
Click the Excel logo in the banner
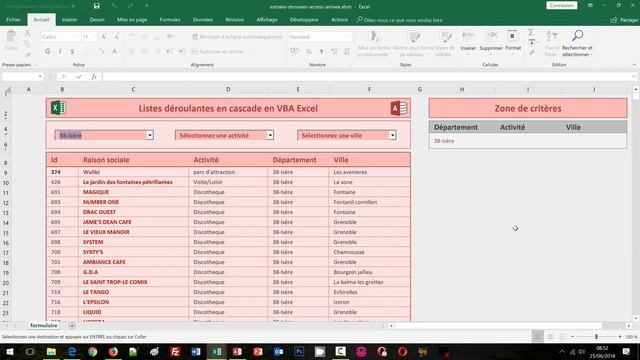58,108
